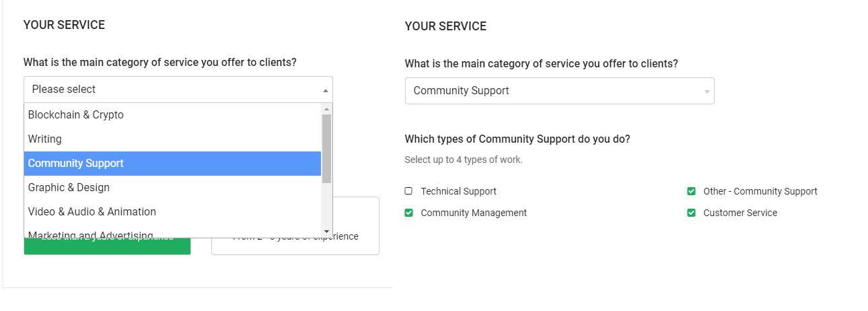Screen dimensions: 868x311
Task: Select the partially visible Marketing and Advertising option
Action: point(91,234)
